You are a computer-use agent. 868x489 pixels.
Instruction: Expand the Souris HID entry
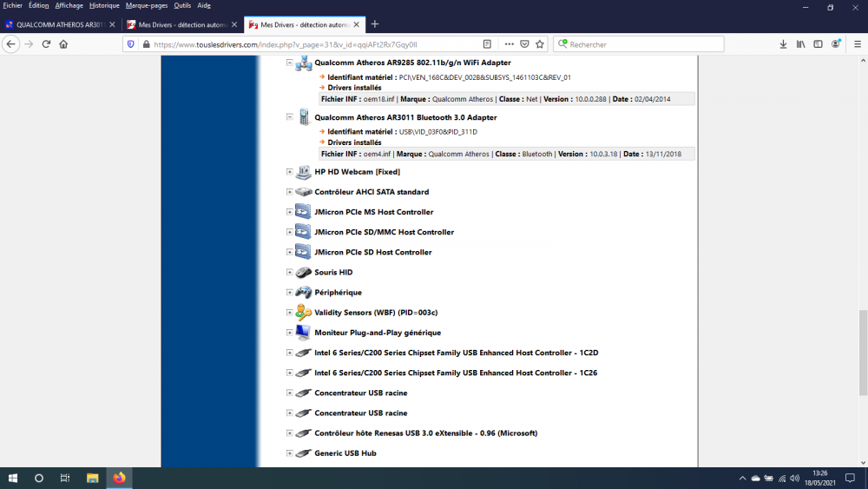290,272
